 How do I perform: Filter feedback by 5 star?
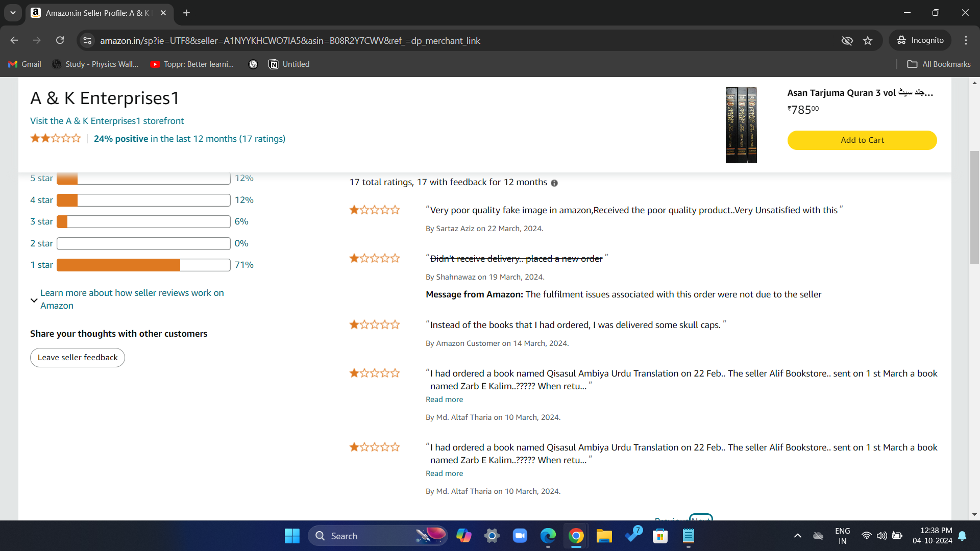click(x=41, y=178)
